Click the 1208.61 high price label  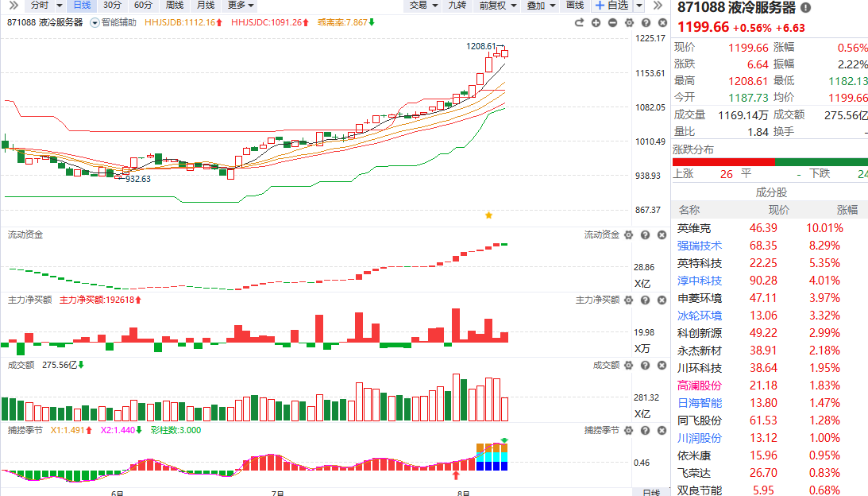click(480, 47)
